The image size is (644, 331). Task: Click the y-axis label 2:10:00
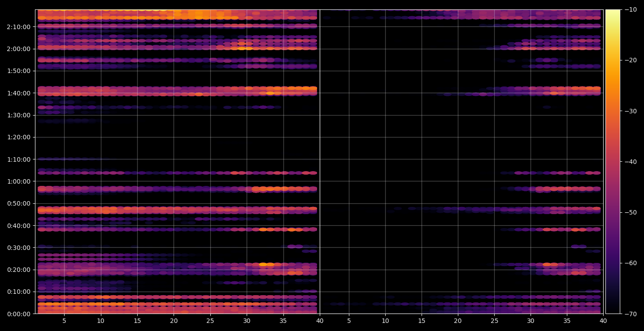coord(19,27)
